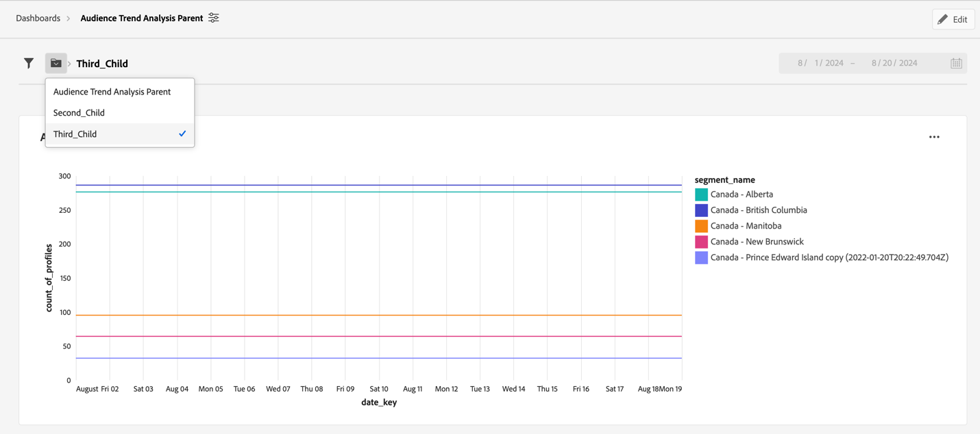Click the breadcrumb arrow after Dashboards
The height and width of the screenshot is (434, 980).
[67, 18]
